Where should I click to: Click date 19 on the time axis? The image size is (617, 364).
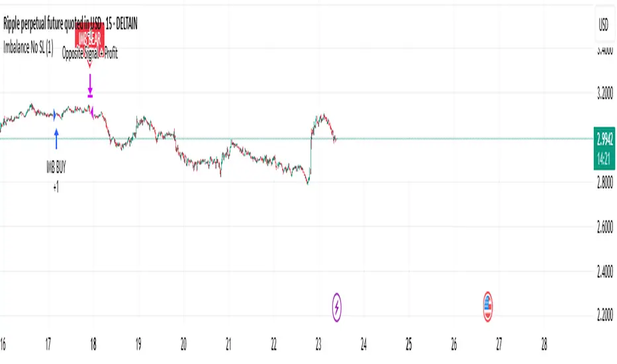[138, 345]
